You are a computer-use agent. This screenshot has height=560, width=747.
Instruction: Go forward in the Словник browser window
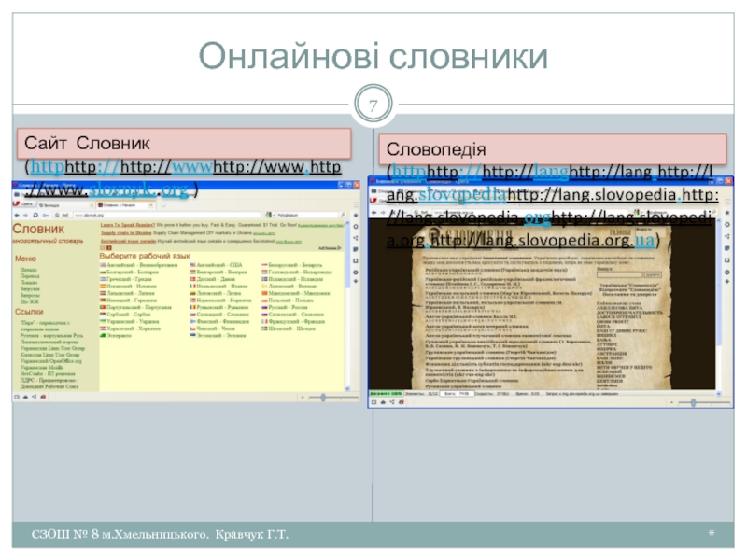pos(25,216)
